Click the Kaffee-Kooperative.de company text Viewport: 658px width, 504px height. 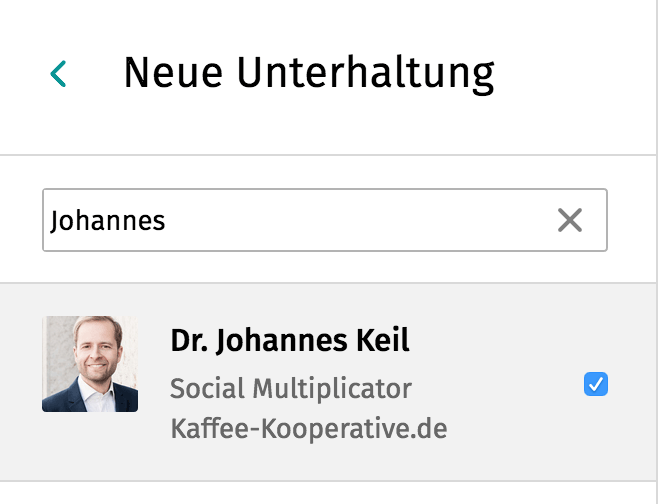click(308, 428)
